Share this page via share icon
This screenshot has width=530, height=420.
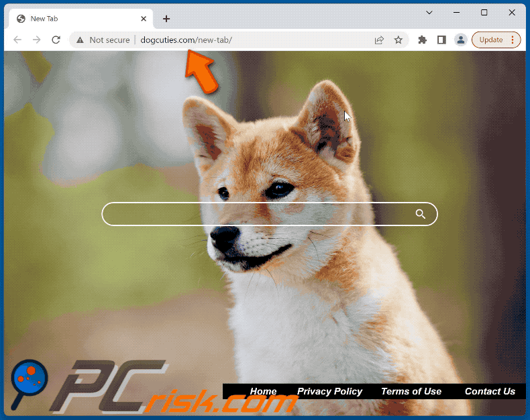point(379,40)
